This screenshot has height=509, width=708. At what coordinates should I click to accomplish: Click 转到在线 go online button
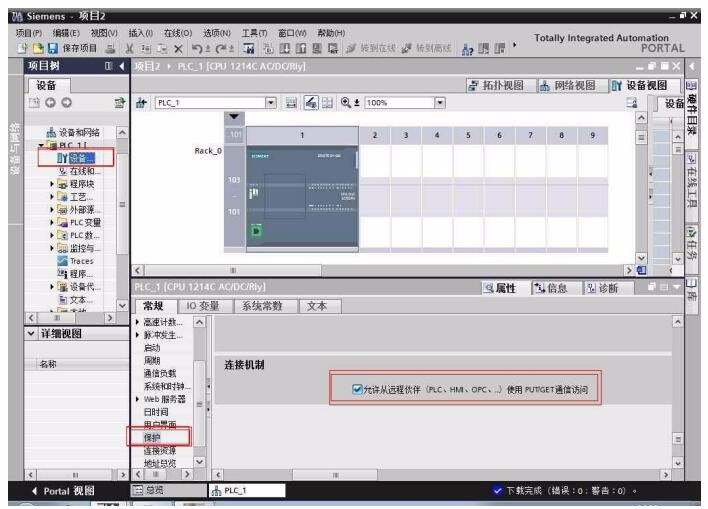click(371, 48)
